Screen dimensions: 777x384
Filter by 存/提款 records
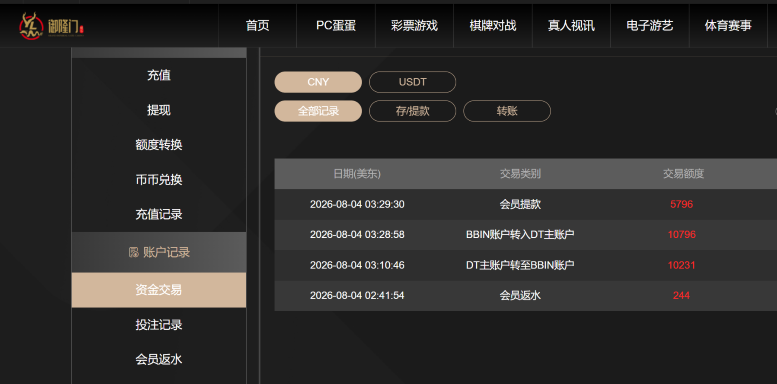point(412,111)
